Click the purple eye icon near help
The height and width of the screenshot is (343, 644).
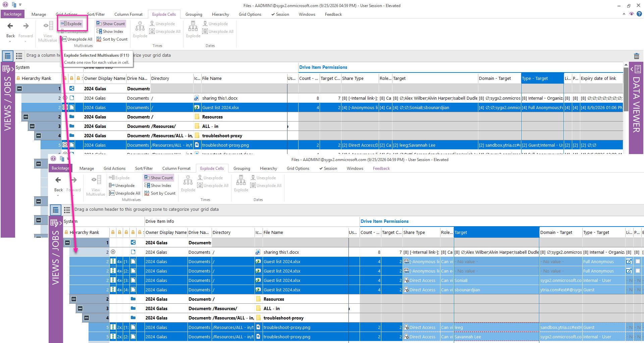point(632,14)
